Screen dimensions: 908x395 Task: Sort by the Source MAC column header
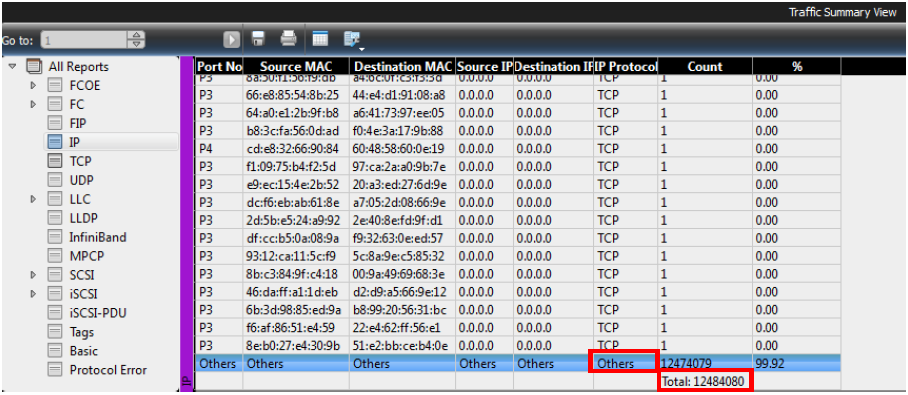[296, 67]
